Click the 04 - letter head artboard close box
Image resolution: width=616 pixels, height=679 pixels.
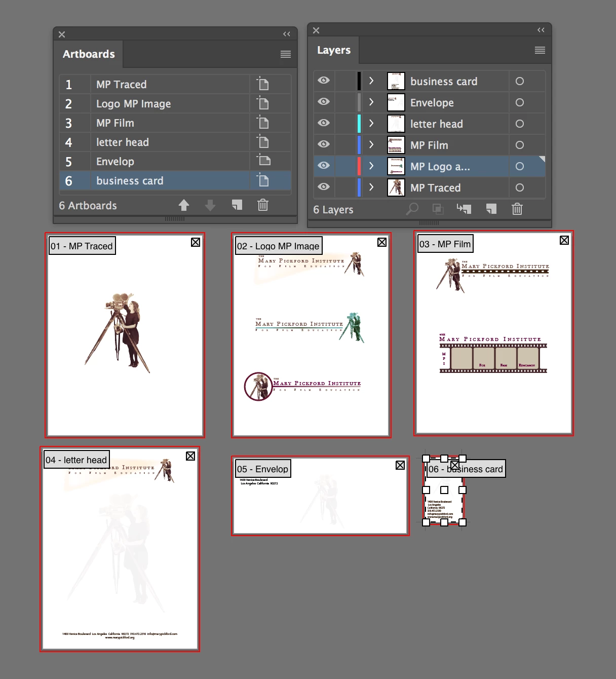[190, 456]
